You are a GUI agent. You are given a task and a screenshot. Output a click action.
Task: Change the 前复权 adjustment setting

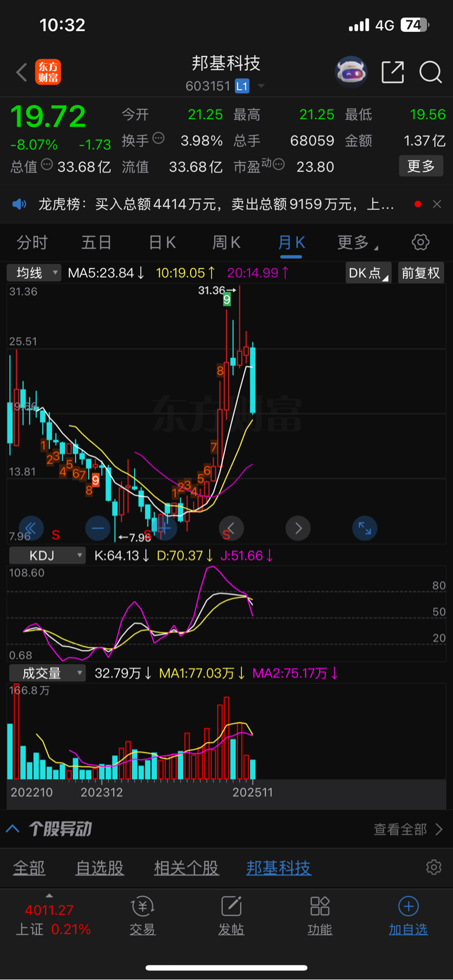421,273
